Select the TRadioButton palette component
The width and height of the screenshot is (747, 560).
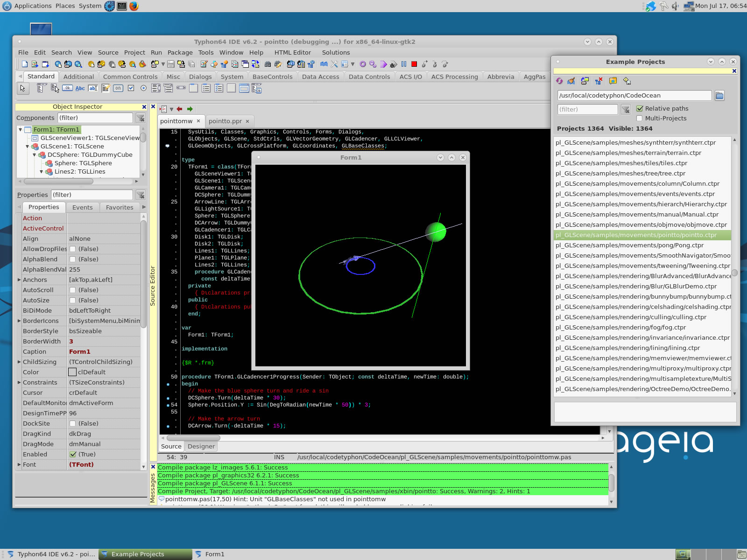(x=143, y=88)
